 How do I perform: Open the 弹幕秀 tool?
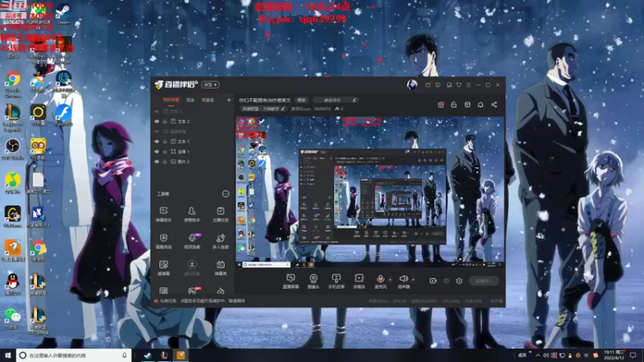click(221, 268)
